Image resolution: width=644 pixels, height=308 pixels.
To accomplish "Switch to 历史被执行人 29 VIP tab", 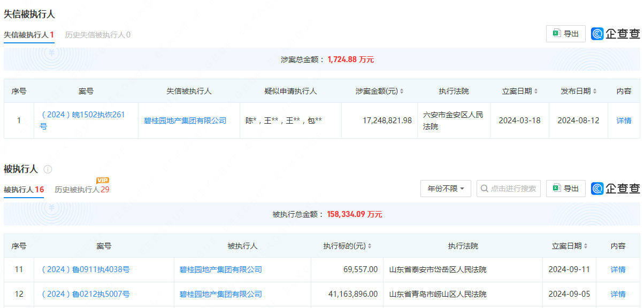I will (82, 190).
